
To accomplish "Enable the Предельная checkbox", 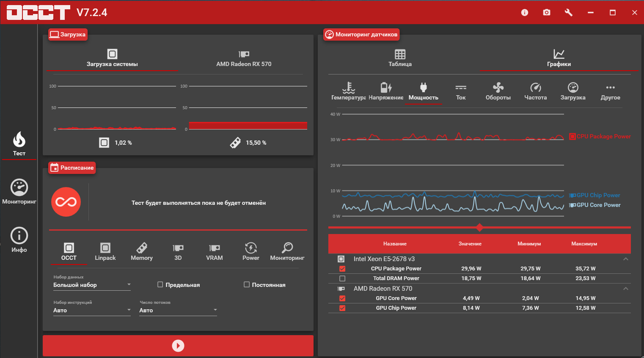I will pyautogui.click(x=160, y=285).
